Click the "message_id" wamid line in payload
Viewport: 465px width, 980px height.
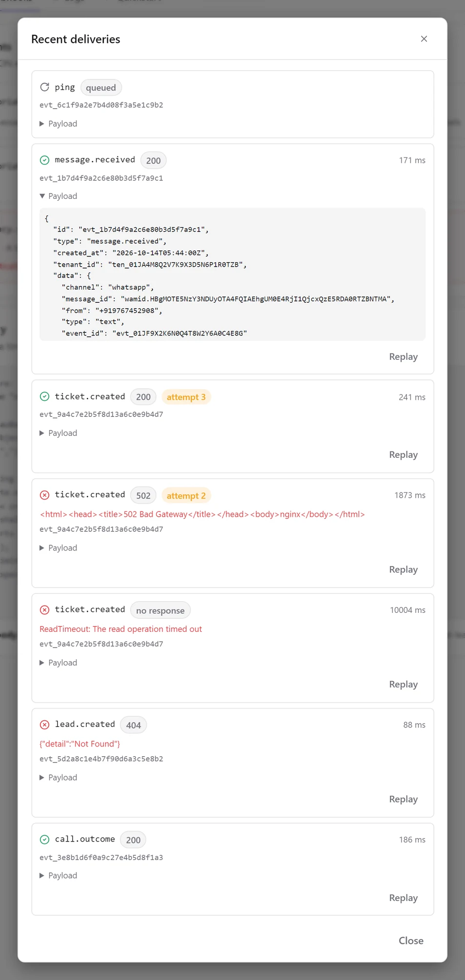click(x=228, y=299)
